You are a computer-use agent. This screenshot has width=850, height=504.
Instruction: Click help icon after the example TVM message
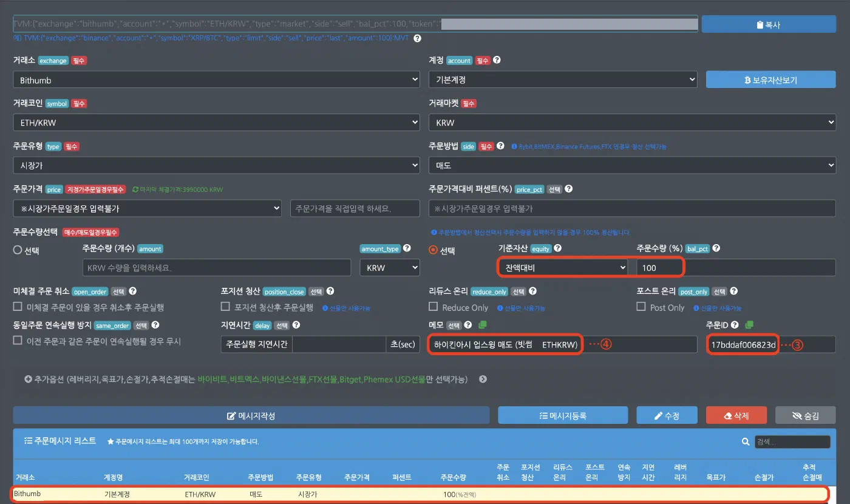417,38
